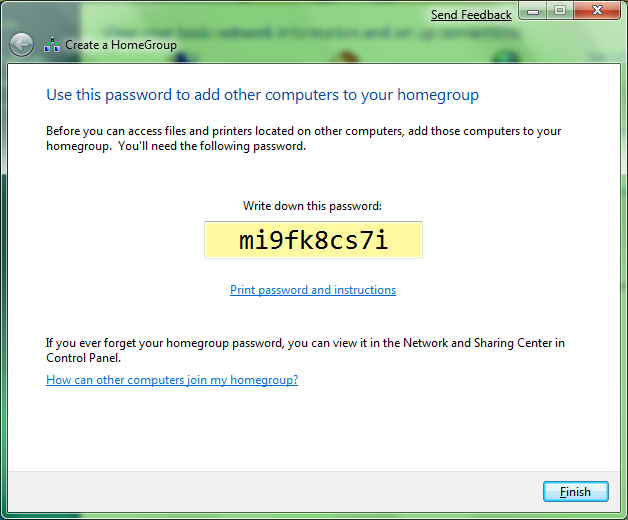628x520 pixels.
Task: Click the Before you can access paragraph
Action: point(304,138)
